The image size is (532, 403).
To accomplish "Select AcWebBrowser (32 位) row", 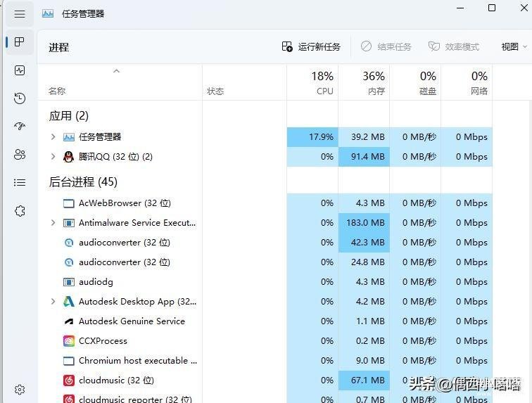I will [x=265, y=203].
